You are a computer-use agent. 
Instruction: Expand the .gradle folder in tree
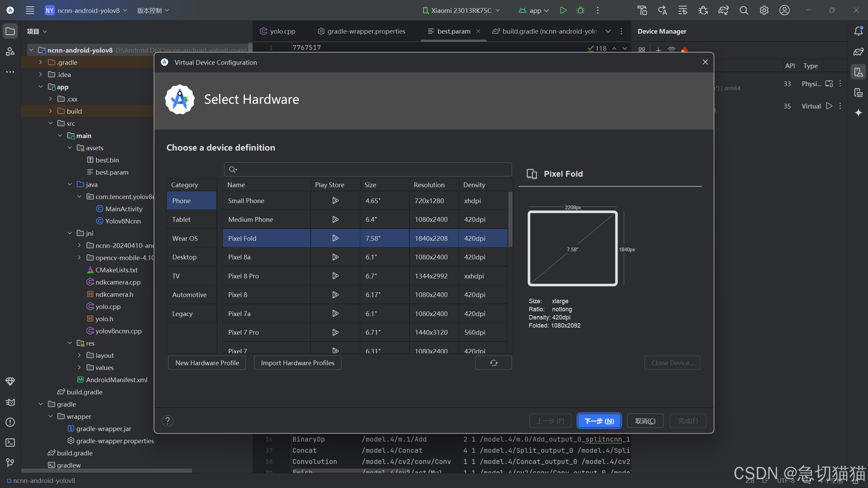click(x=41, y=62)
